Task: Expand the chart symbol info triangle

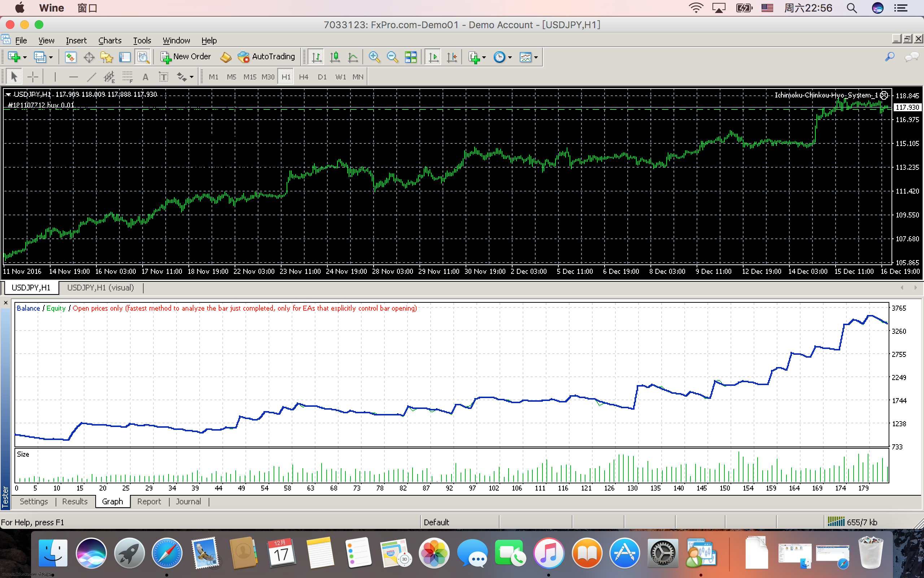Action: click(x=8, y=94)
